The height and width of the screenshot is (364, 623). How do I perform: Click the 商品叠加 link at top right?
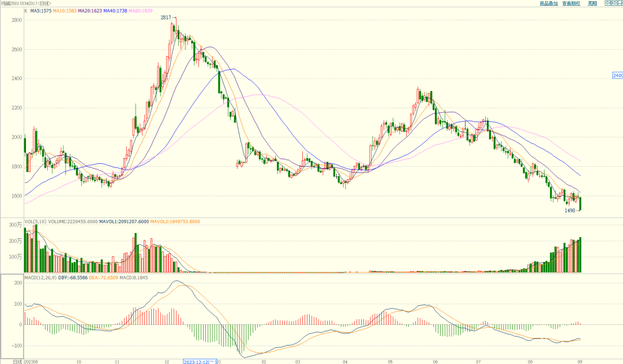549,3
